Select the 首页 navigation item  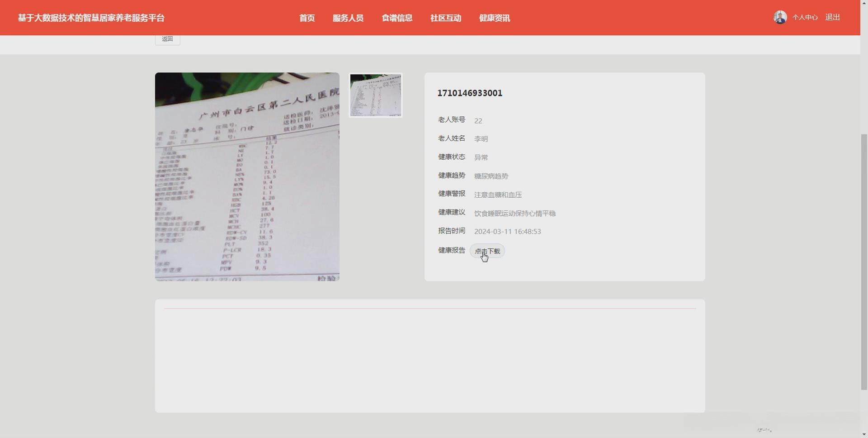coord(307,18)
